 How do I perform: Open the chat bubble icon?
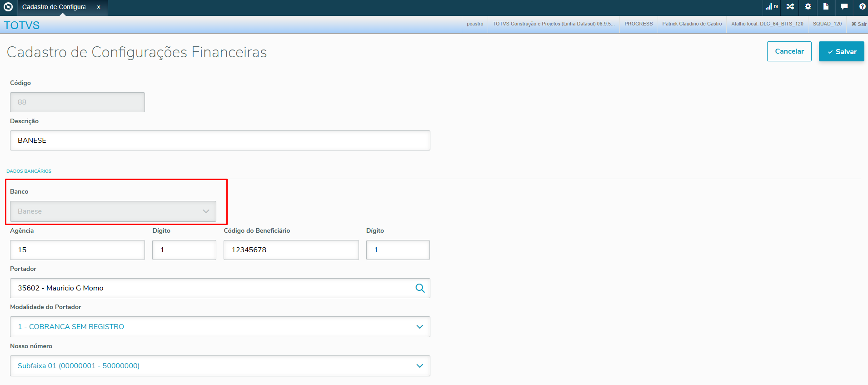(x=844, y=7)
